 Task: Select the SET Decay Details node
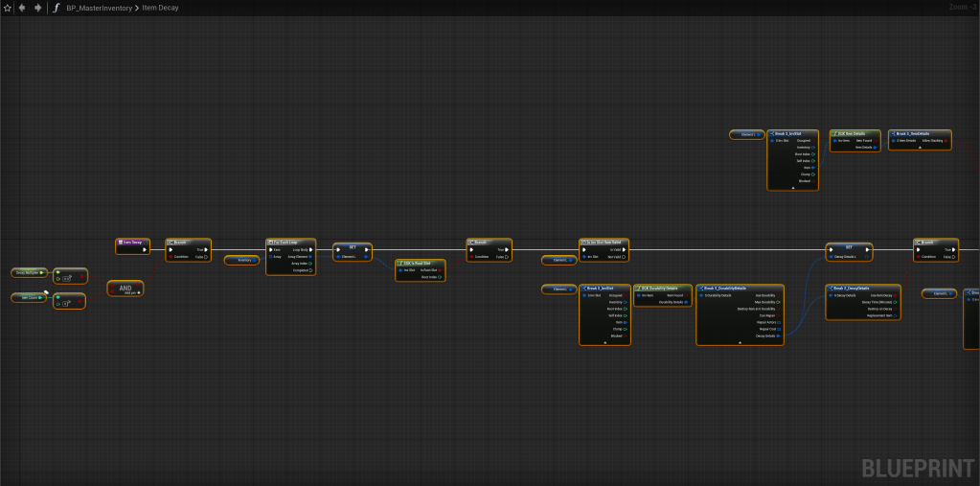[849, 246]
